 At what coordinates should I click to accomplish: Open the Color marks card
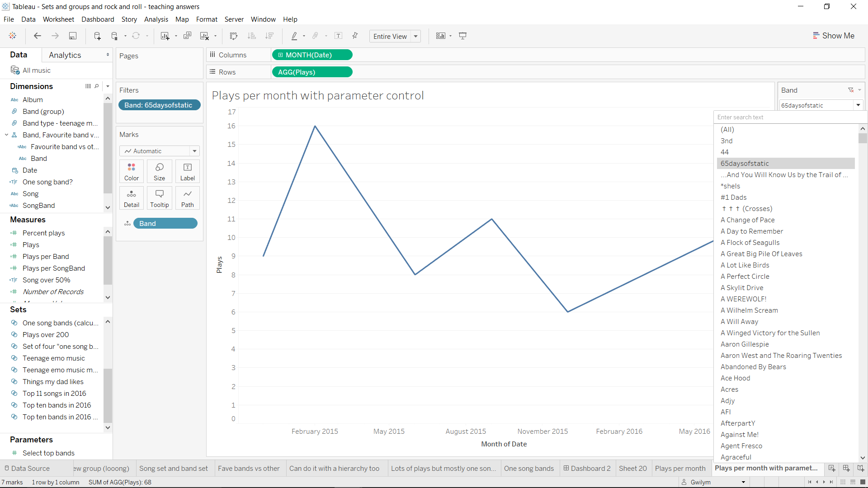[x=132, y=172]
